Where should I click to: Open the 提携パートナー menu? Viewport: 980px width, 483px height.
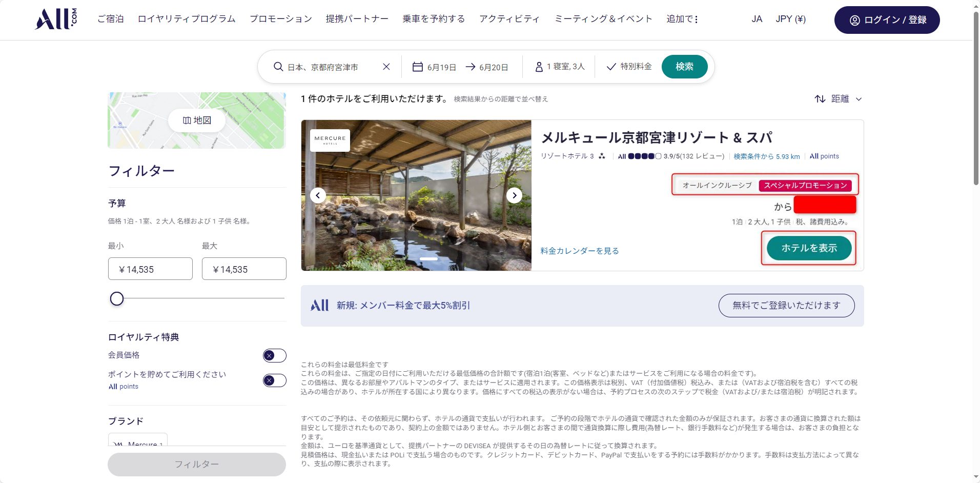(357, 19)
